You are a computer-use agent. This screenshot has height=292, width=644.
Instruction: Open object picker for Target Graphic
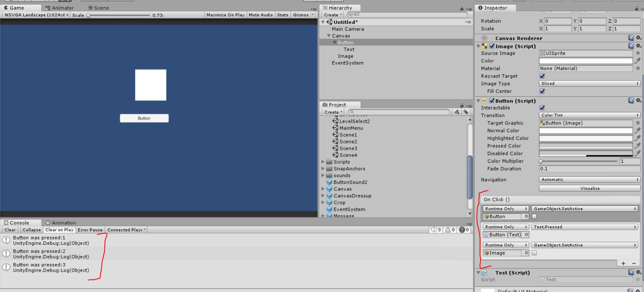coord(638,123)
